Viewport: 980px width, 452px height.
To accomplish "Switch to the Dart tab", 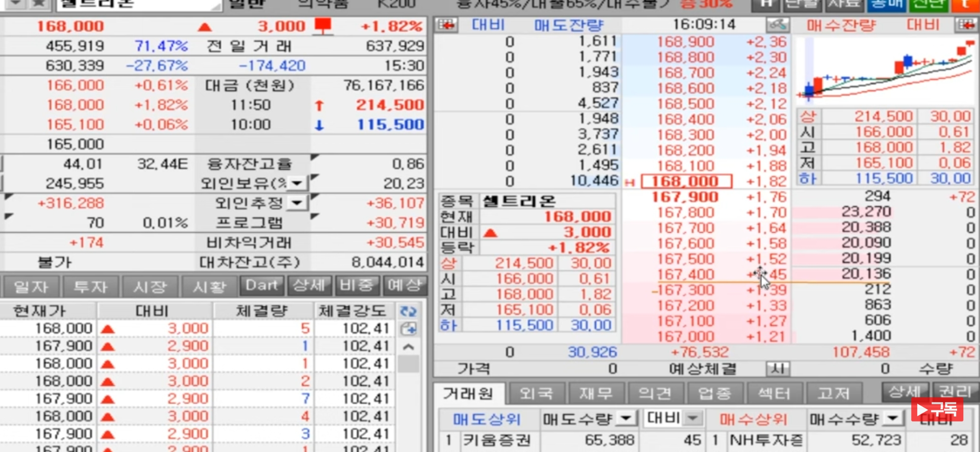I will coord(262,285).
